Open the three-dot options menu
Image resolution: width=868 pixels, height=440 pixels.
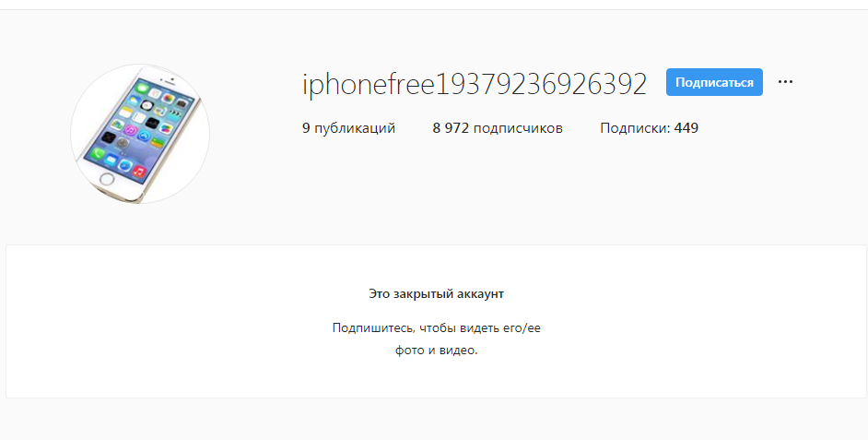point(785,82)
